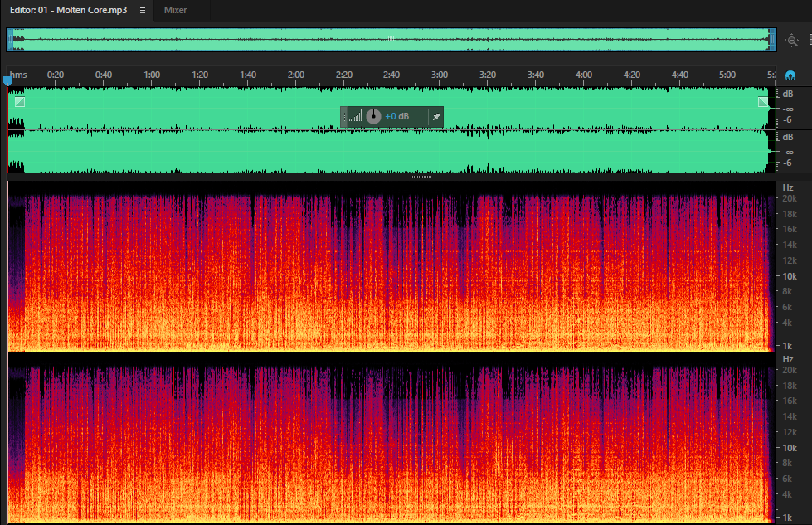Click the -∞ mark on upper channel scale
Image resolution: width=812 pixels, height=525 pixels.
[x=788, y=109]
